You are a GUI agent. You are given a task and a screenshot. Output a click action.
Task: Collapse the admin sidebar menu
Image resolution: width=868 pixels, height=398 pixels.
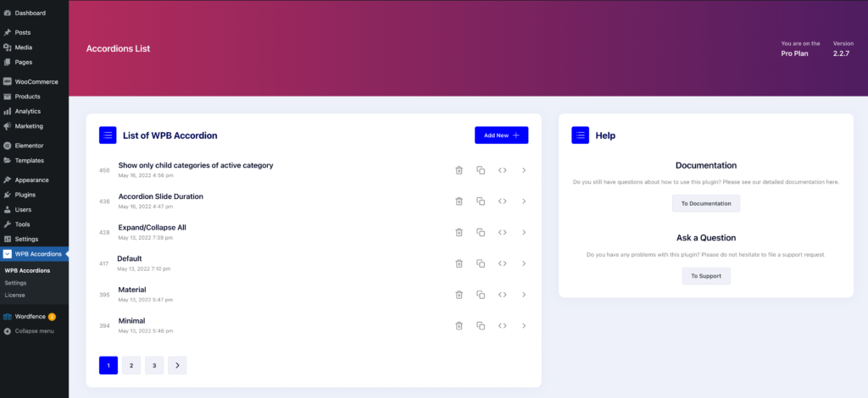(34, 331)
